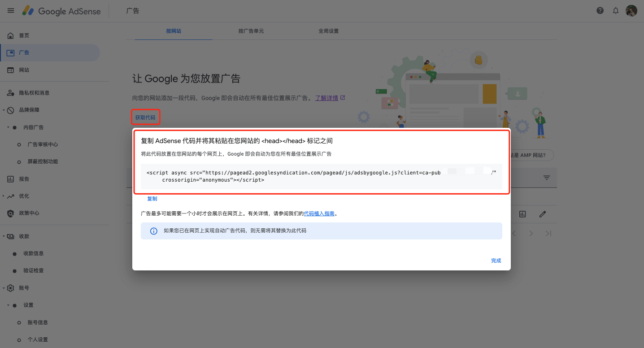Click the 复制 button to copy code
This screenshot has height=348, width=644.
(152, 199)
